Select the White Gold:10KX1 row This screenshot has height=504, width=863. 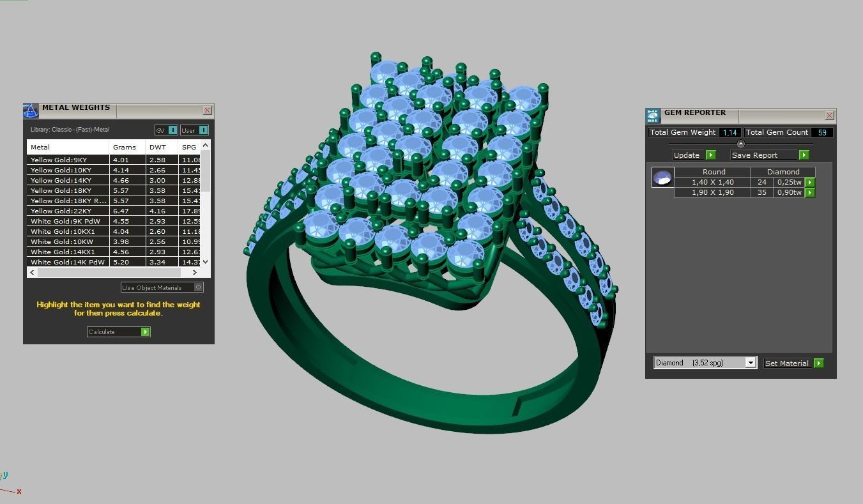(114, 231)
